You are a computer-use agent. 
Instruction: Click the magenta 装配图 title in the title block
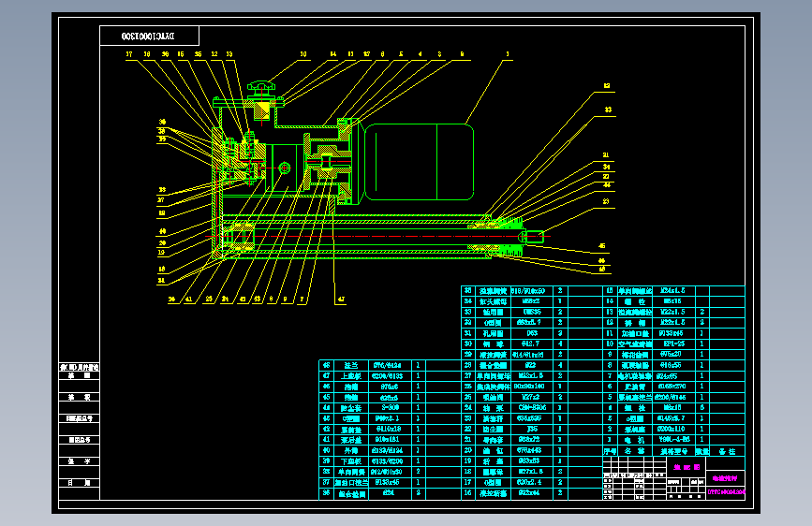click(x=687, y=467)
